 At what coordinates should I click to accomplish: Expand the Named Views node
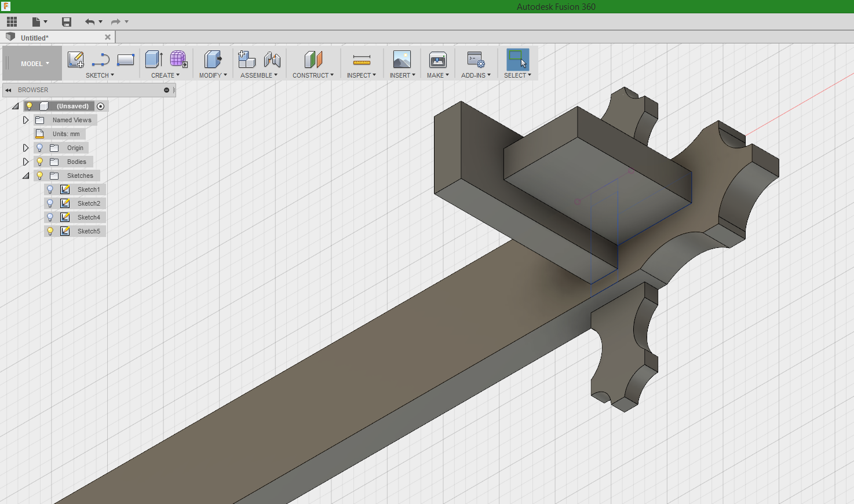point(25,120)
